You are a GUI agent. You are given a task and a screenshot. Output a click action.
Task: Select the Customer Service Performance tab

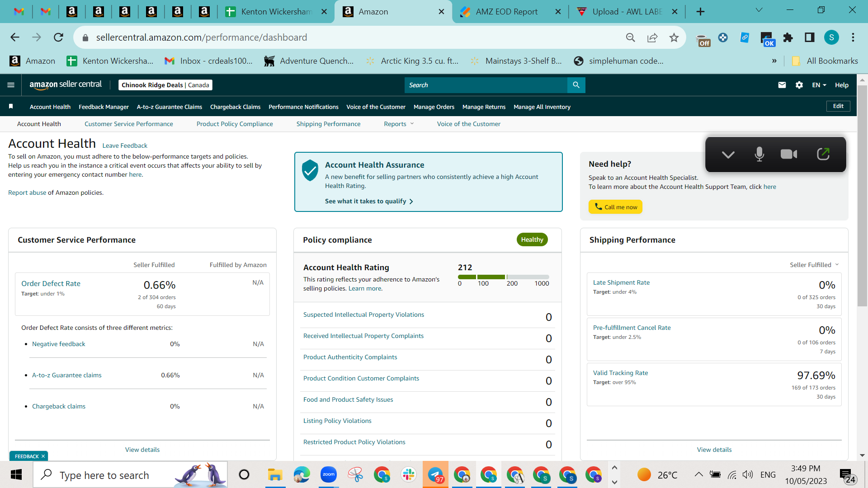click(128, 124)
